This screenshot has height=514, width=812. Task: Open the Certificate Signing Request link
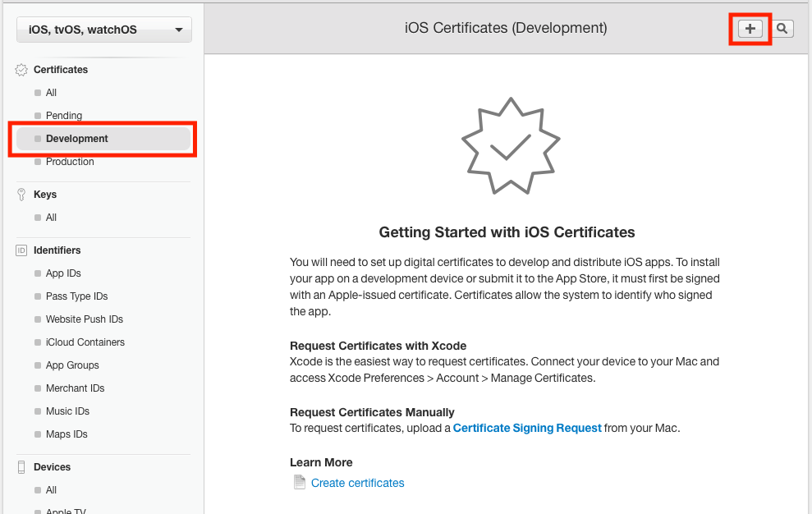coord(527,428)
